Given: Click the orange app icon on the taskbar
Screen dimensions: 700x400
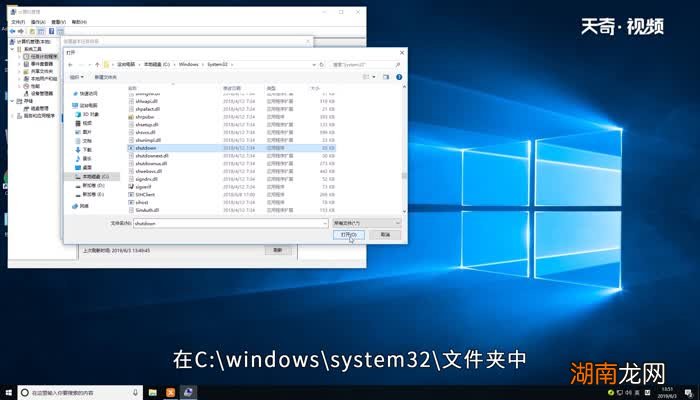Looking at the screenshot, I should point(171,392).
